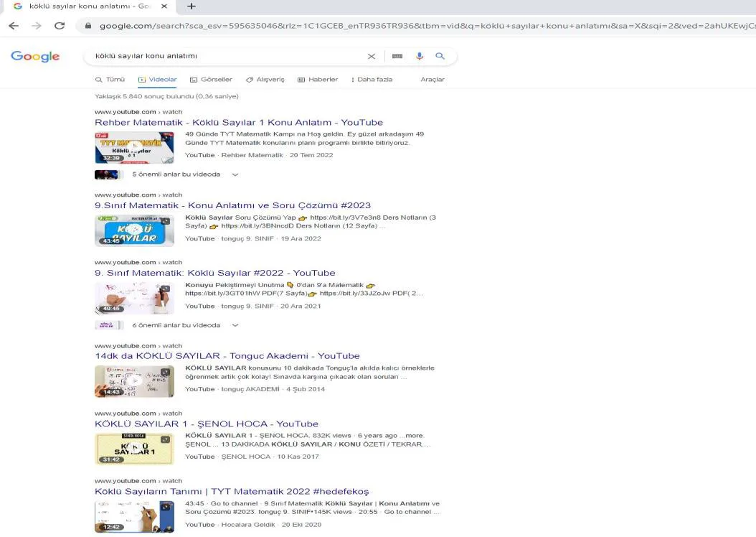Click 'tonguç 9. SINIF · 19 Ara 2022' source line
The width and height of the screenshot is (756, 537).
(x=271, y=239)
